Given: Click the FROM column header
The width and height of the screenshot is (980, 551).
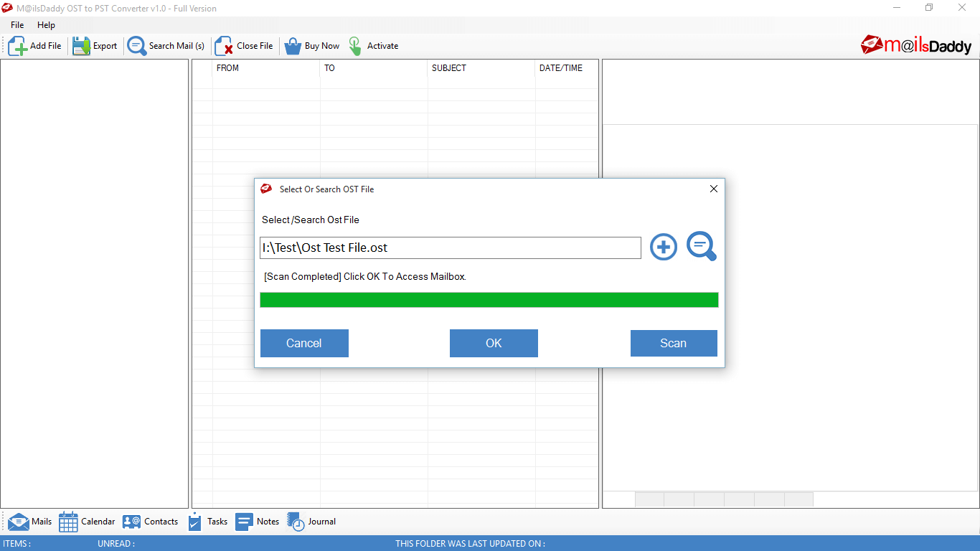Looking at the screenshot, I should click(x=266, y=68).
